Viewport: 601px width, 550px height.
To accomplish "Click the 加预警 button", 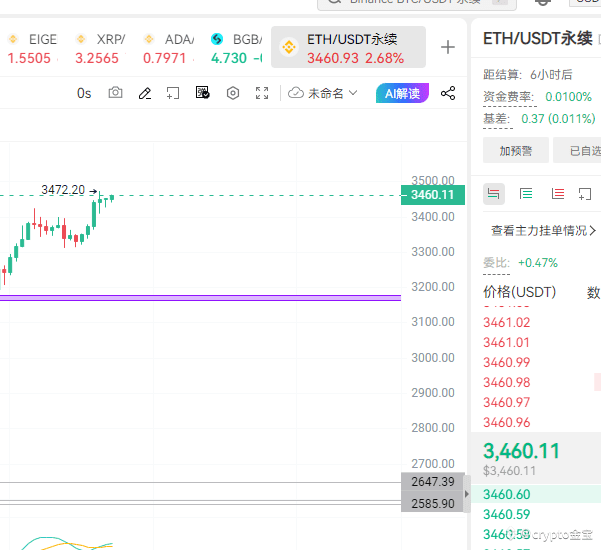I will (x=516, y=151).
